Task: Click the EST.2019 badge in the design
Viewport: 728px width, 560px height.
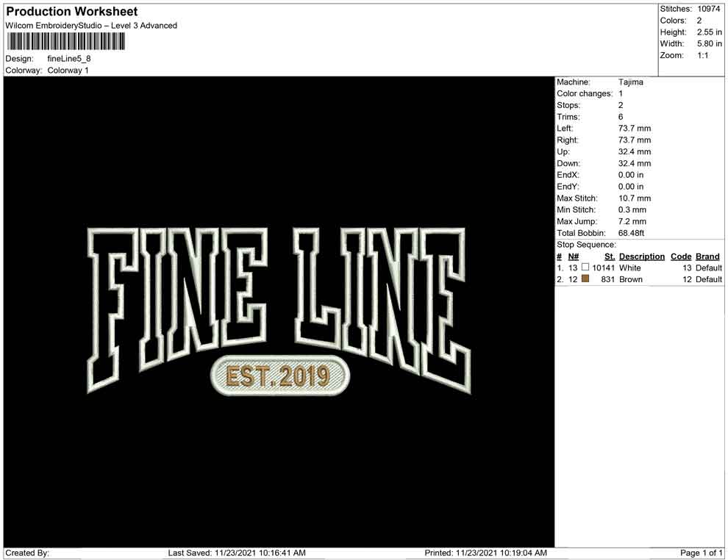Action: pos(280,376)
